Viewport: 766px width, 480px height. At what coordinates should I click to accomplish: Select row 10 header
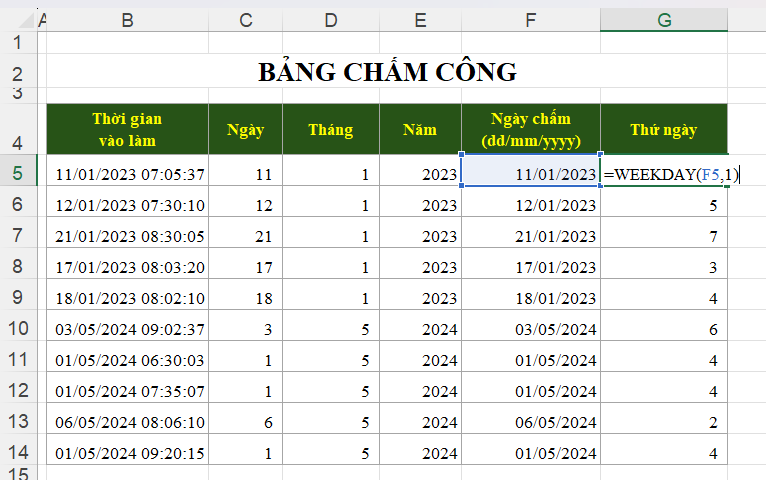[17, 329]
